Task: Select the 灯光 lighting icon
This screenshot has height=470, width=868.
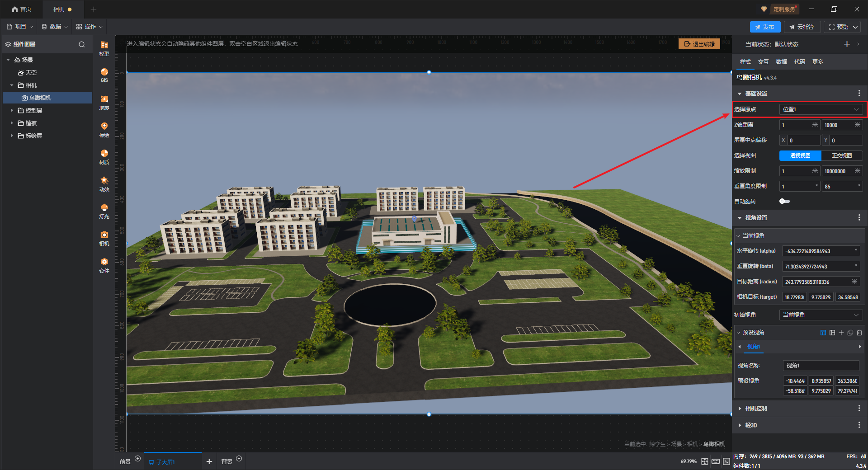Action: [x=104, y=211]
